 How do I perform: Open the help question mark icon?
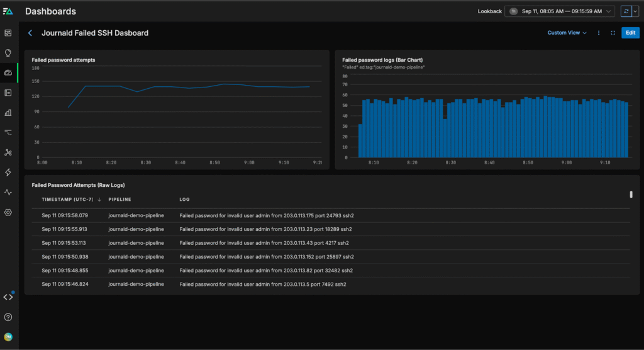click(8, 317)
